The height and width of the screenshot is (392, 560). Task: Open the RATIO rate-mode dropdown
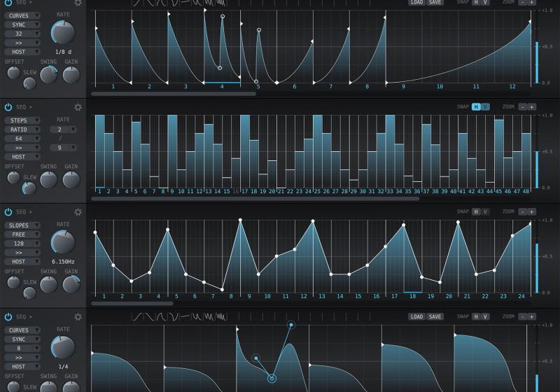(x=22, y=129)
